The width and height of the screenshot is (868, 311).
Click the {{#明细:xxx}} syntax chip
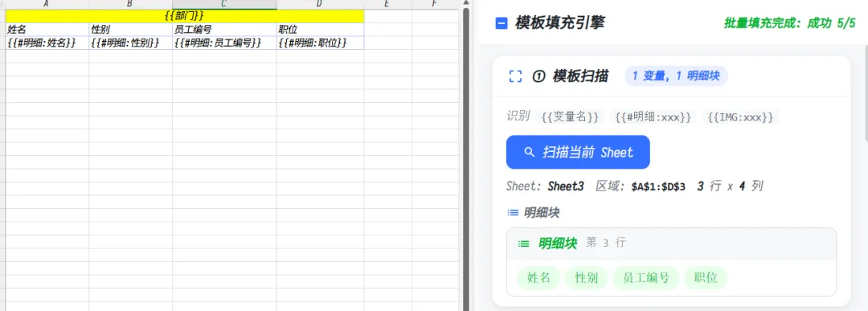tap(653, 117)
